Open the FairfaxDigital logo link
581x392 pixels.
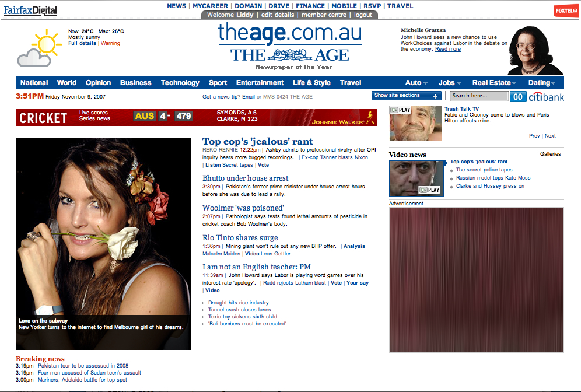[30, 10]
